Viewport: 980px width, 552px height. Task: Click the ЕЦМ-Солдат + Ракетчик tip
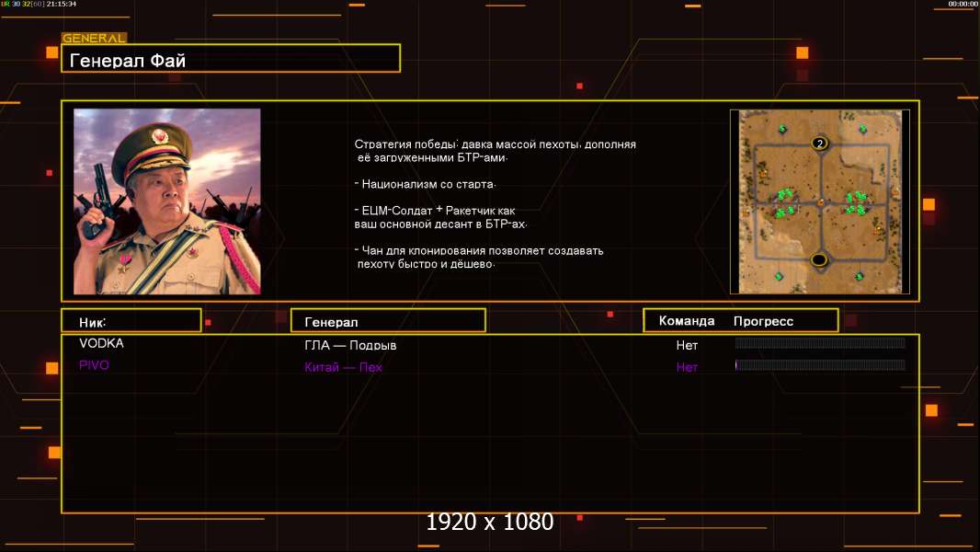(440, 217)
